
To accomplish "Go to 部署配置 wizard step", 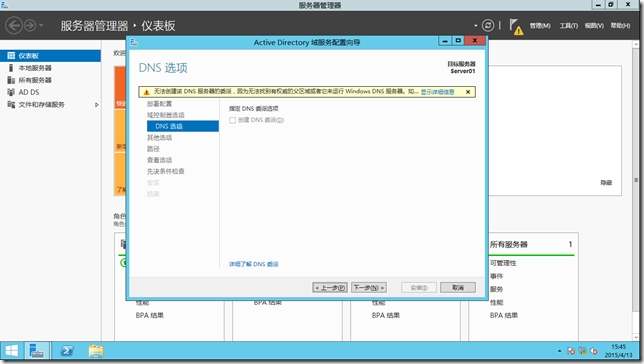I will coord(159,104).
